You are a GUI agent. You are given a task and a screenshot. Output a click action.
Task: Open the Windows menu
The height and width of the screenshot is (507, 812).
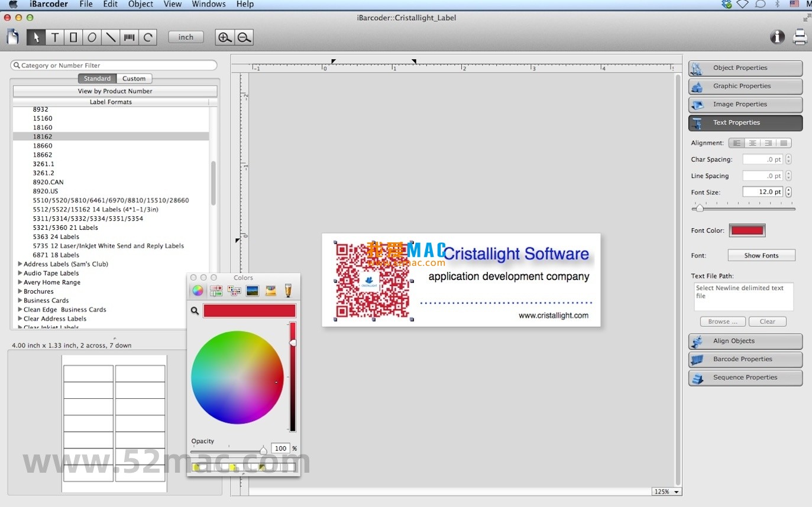(209, 4)
